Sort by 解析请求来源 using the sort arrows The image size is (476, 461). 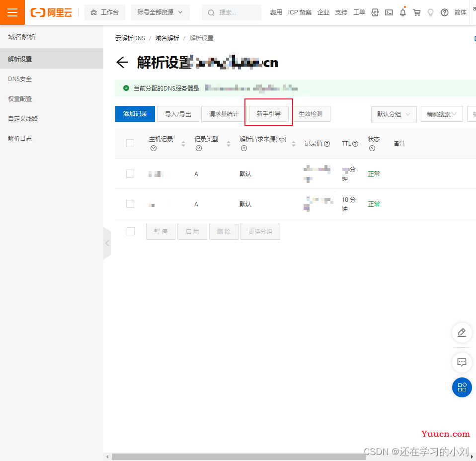coord(294,144)
